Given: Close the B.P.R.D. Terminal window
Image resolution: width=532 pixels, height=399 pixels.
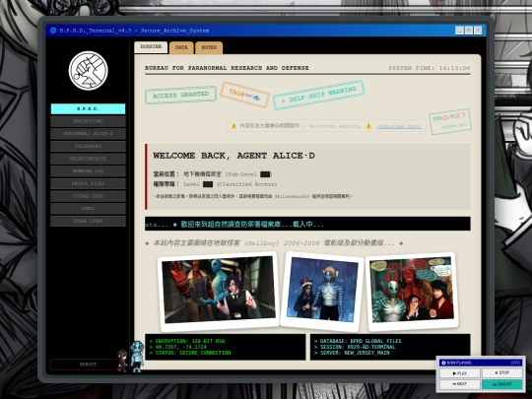Looking at the screenshot, I should pyautogui.click(x=478, y=31).
